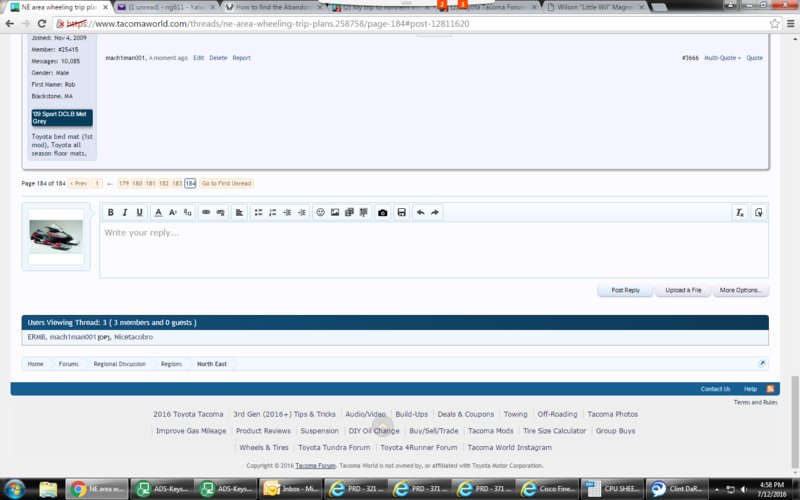Toggle BB code editor mode

coord(759,212)
